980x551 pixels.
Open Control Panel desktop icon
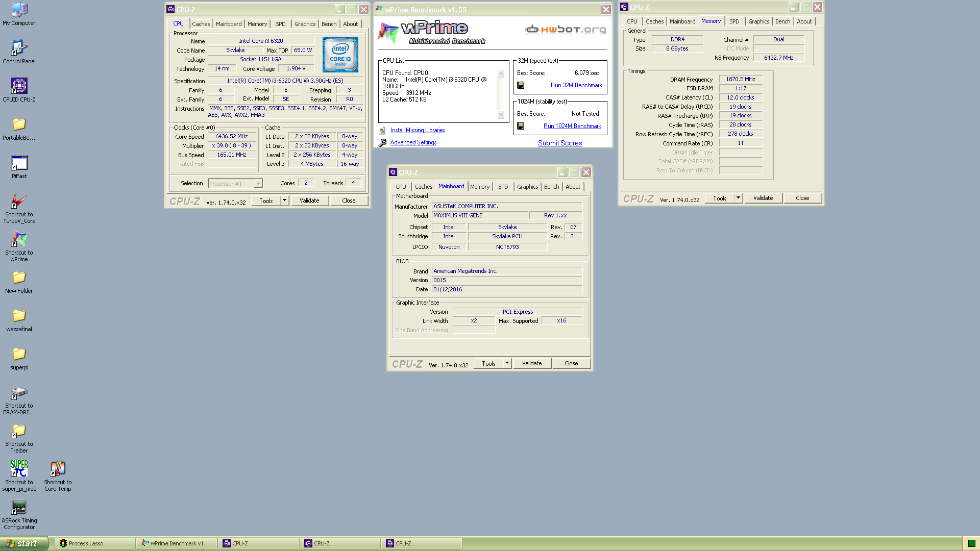point(19,52)
